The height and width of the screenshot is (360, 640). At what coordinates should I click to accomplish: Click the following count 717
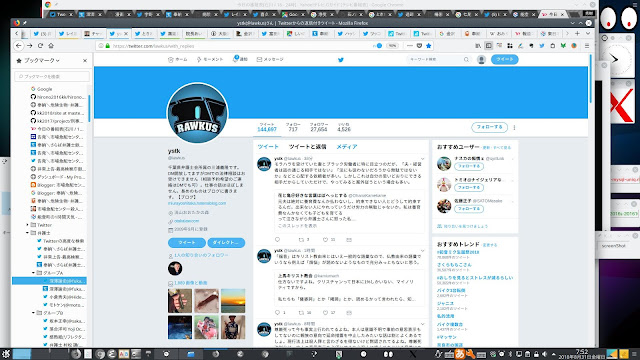coord(293,129)
